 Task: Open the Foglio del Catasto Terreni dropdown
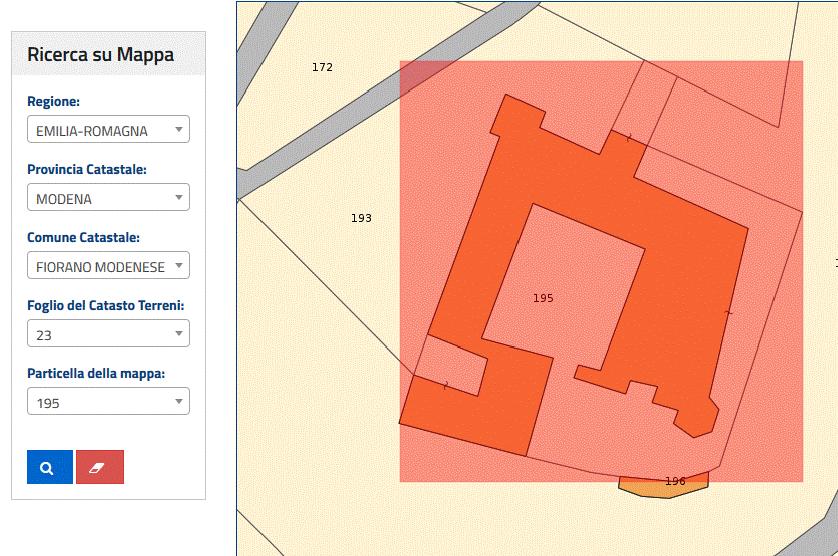108,333
